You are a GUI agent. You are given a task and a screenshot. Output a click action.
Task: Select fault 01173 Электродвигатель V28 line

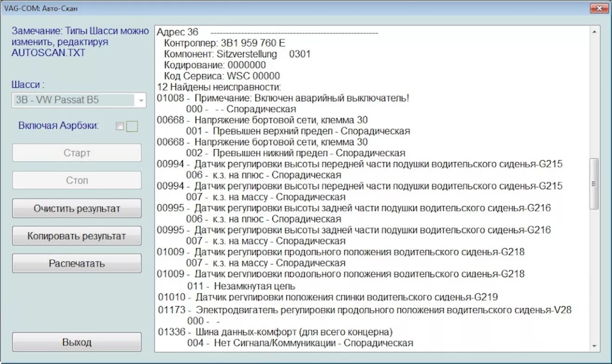364,310
